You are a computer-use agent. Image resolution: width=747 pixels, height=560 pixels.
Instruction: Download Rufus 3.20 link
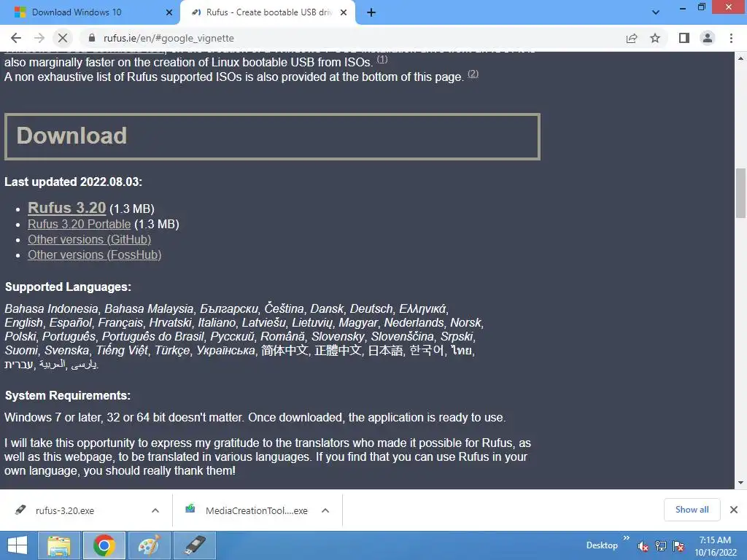[x=66, y=208]
